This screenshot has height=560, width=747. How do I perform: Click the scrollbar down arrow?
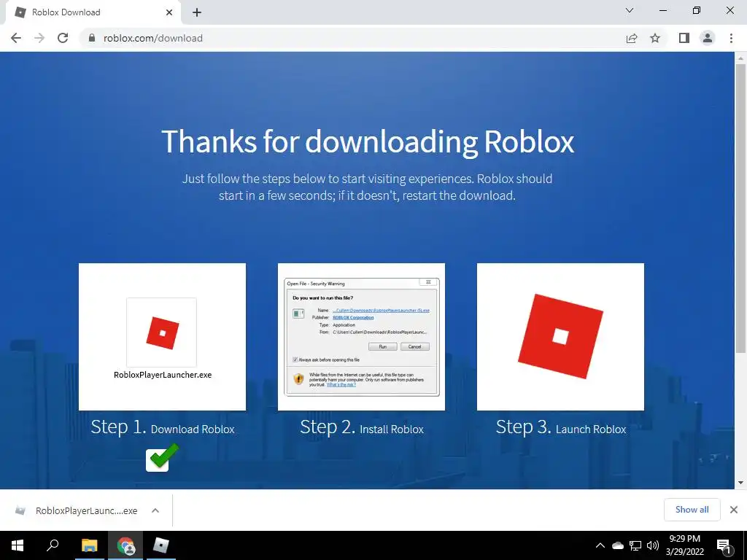click(740, 483)
